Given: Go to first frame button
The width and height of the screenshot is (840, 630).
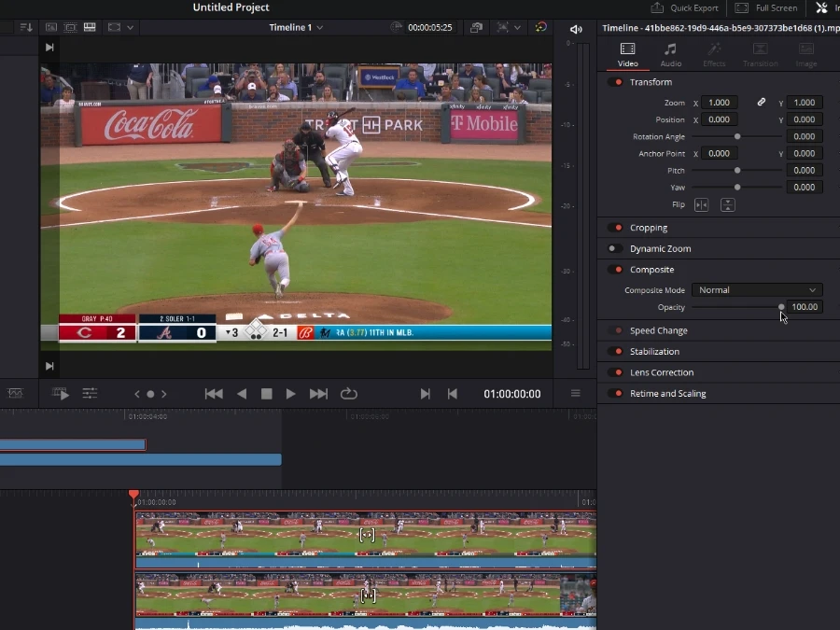Looking at the screenshot, I should (x=214, y=394).
